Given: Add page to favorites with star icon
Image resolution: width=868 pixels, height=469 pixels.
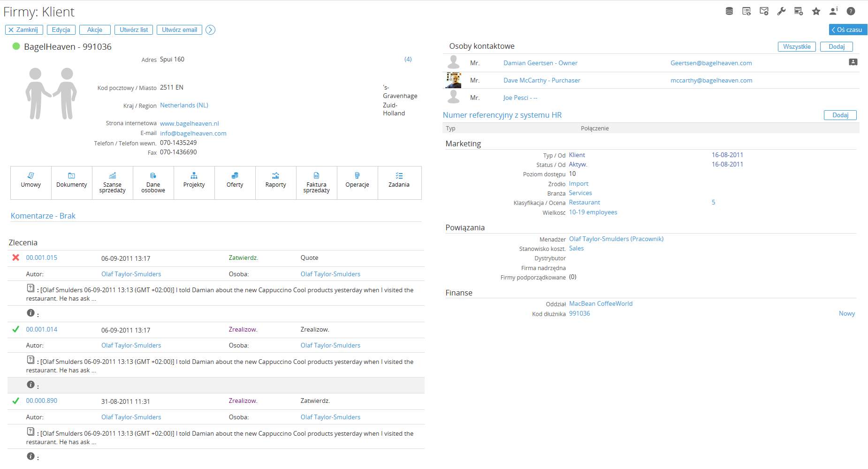Looking at the screenshot, I should (816, 11).
